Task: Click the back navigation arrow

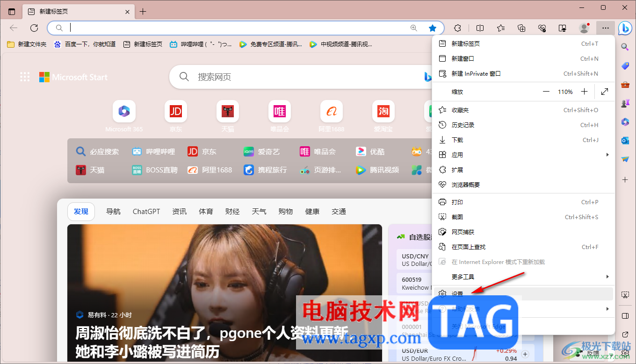Action: (14, 28)
